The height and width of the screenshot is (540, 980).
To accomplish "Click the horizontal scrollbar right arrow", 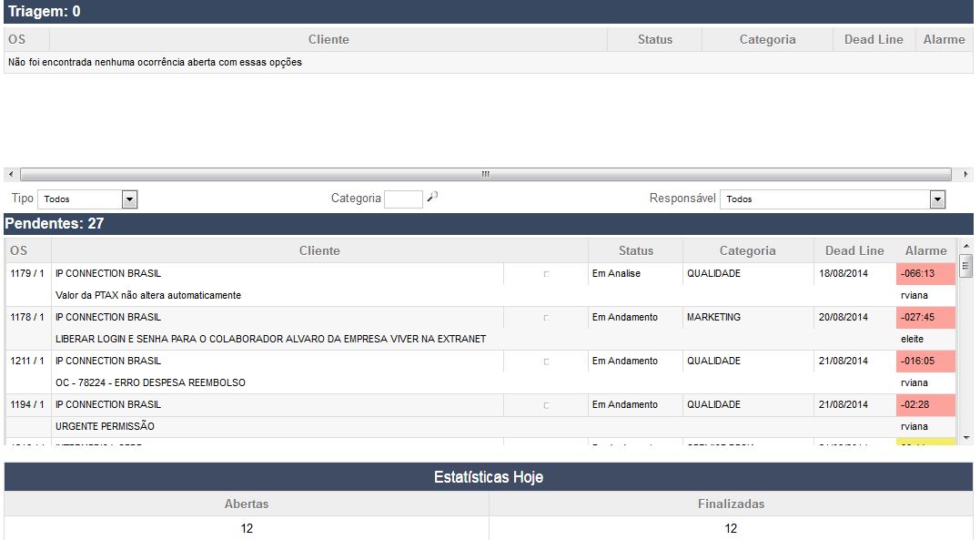I will click(965, 174).
